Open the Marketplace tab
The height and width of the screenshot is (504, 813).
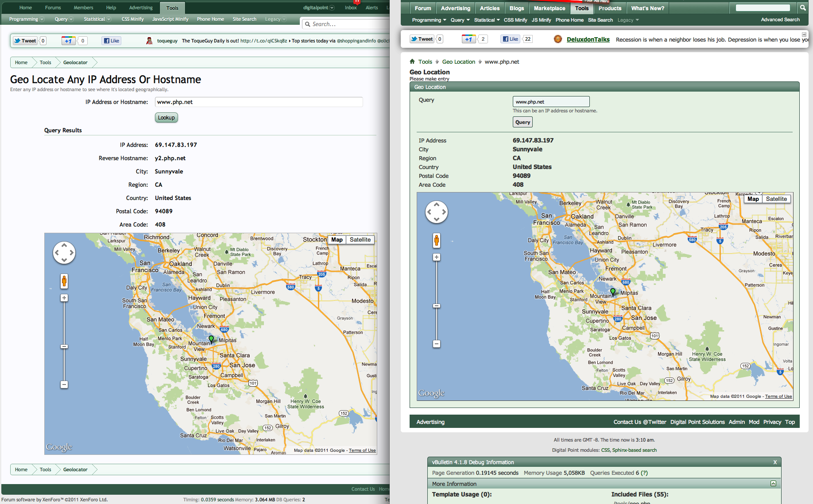(x=549, y=8)
